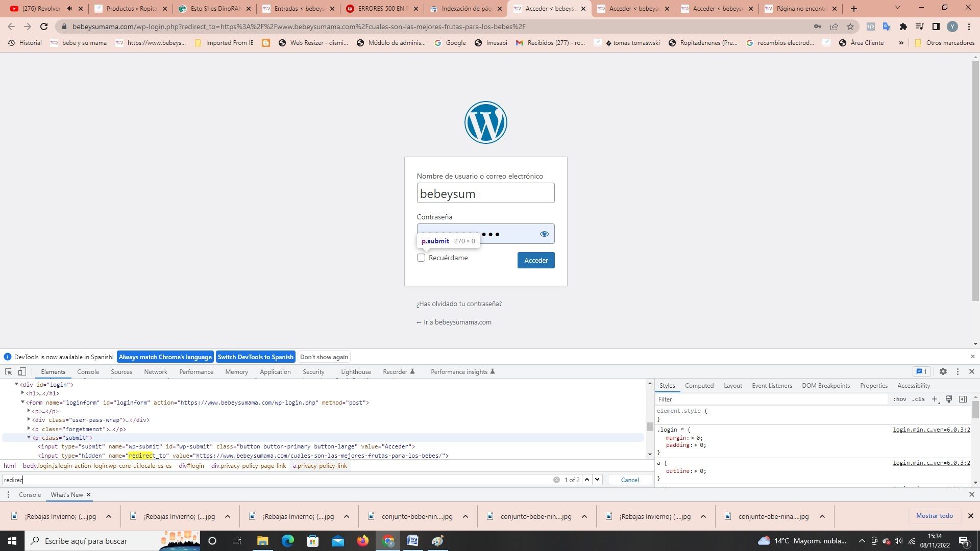Toggle the .cls element classes panel
This screenshot has height=551, width=980.
pyautogui.click(x=919, y=399)
